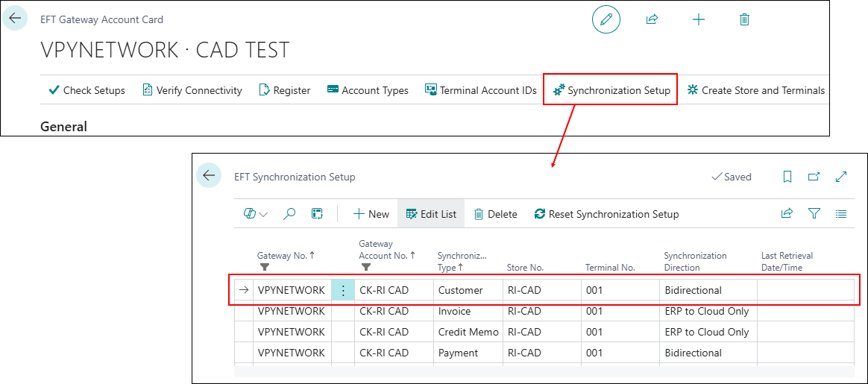Share the synchronization setup list

pyautogui.click(x=787, y=213)
